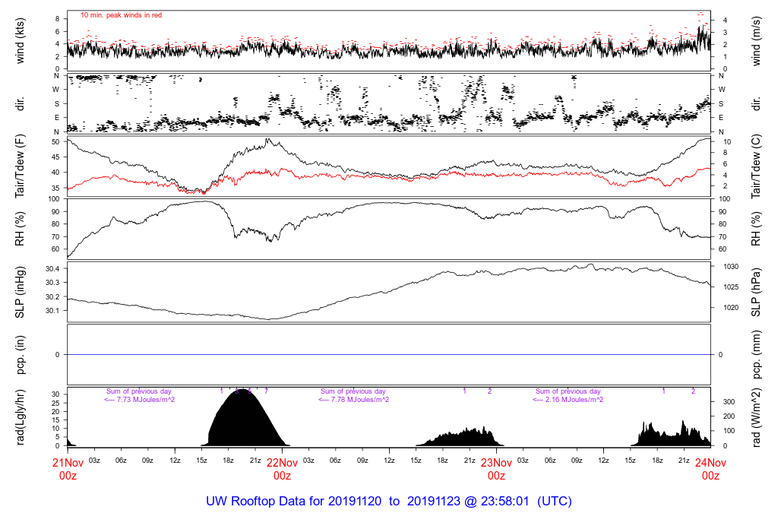The image size is (778, 532).
Task: Click the 'wind (kts)' left axis label
Action: (x=21, y=41)
